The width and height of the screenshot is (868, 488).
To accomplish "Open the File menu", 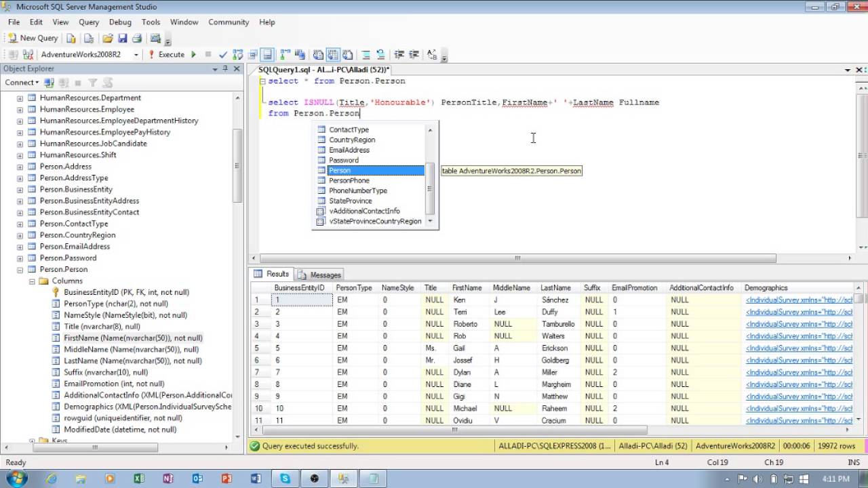I will pyautogui.click(x=14, y=22).
